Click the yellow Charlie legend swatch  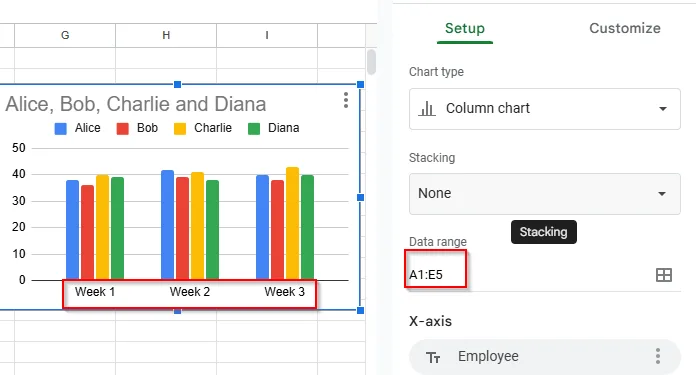click(180, 129)
